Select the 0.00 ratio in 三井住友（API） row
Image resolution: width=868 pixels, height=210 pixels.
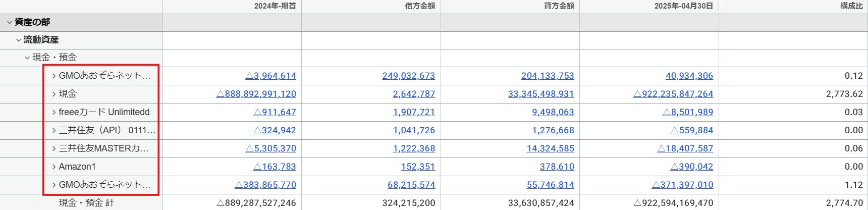[x=854, y=130]
